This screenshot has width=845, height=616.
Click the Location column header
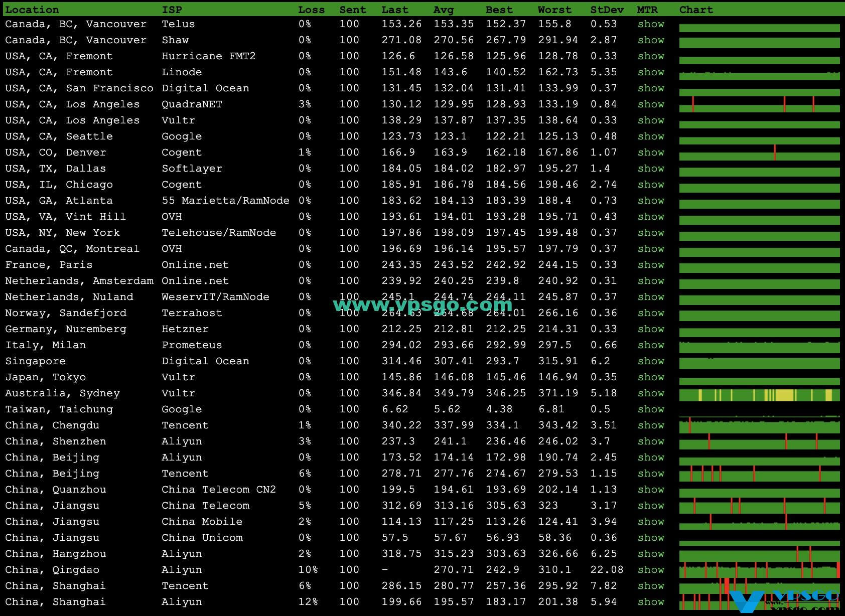(32, 10)
